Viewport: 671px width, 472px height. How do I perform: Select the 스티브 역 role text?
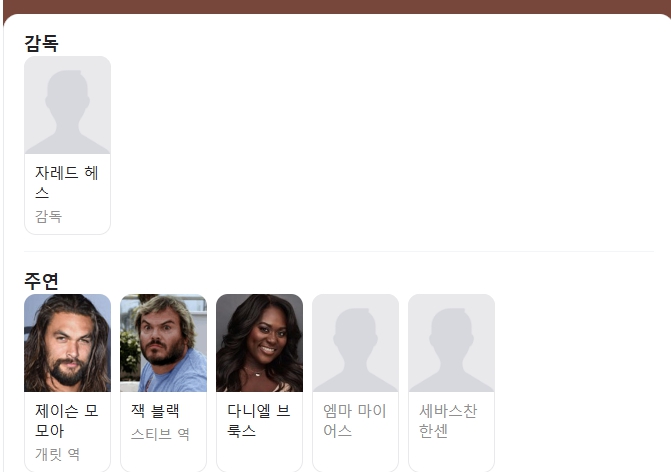[160, 434]
